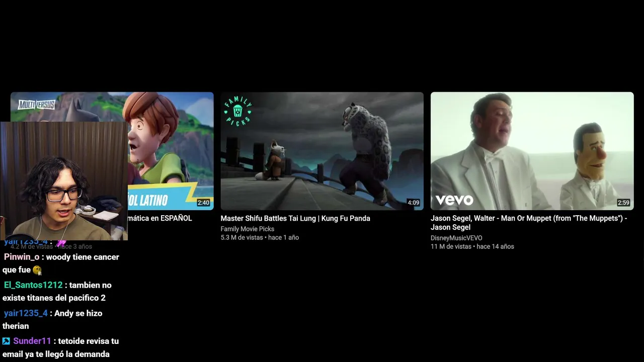The height and width of the screenshot is (362, 644).
Task: Click '11 M de vistas • hace 14 años'
Action: [x=472, y=246]
